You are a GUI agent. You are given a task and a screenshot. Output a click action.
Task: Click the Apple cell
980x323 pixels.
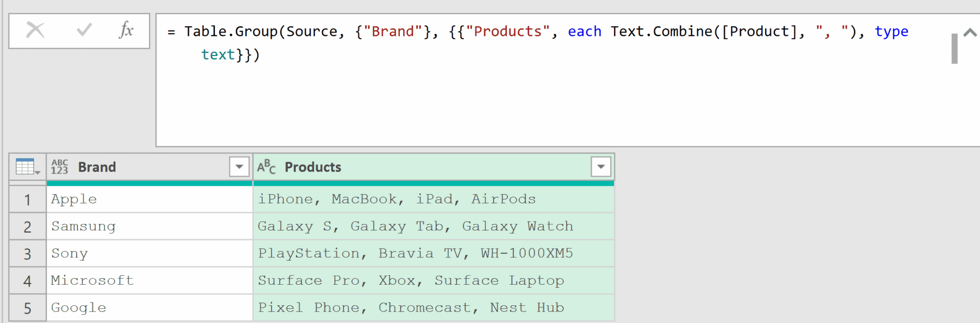point(150,199)
